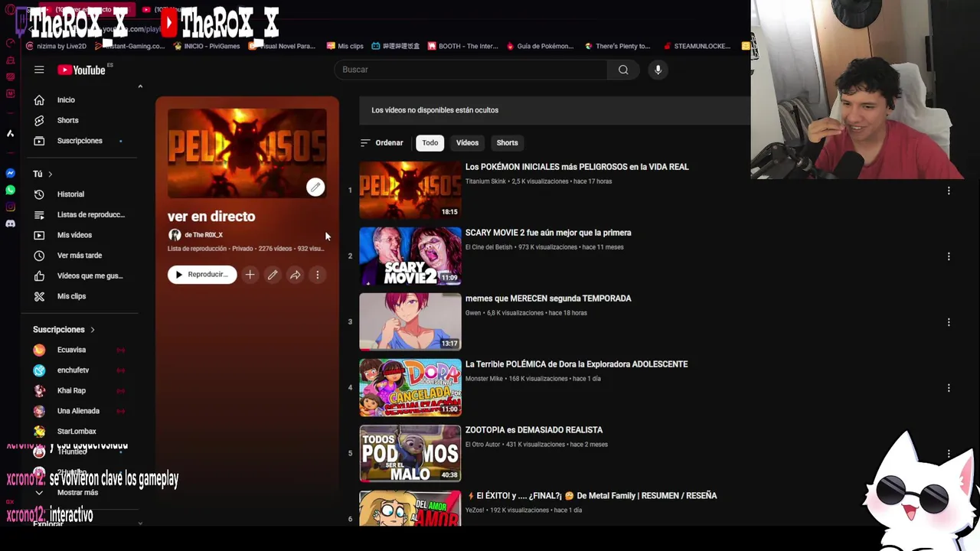The height and width of the screenshot is (551, 980).
Task: Open El Cine del Betish channel link
Action: pyautogui.click(x=488, y=247)
